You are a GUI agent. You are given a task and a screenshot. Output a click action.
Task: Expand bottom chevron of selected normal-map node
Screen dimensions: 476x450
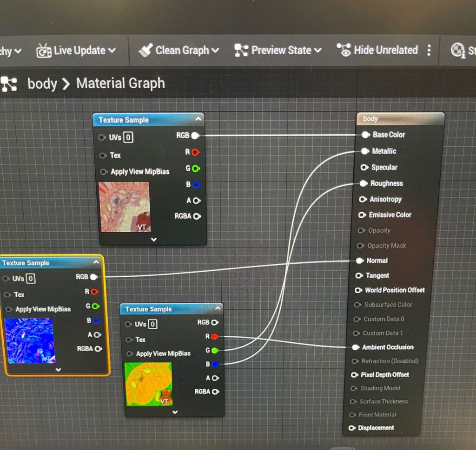(58, 370)
